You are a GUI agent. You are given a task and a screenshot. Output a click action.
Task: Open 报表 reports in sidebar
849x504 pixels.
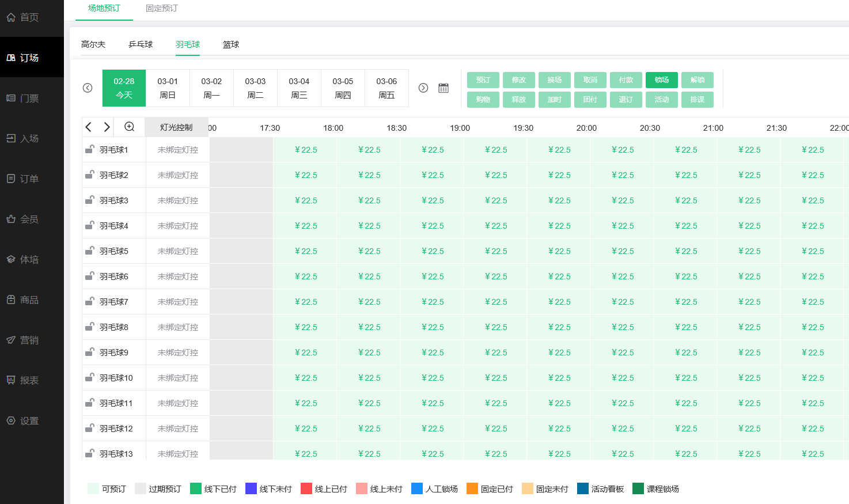coord(29,380)
